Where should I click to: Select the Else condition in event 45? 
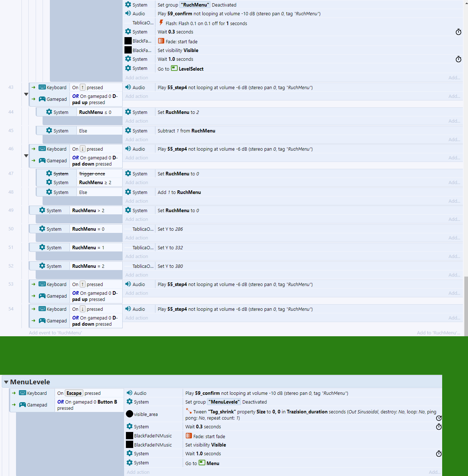100,131
